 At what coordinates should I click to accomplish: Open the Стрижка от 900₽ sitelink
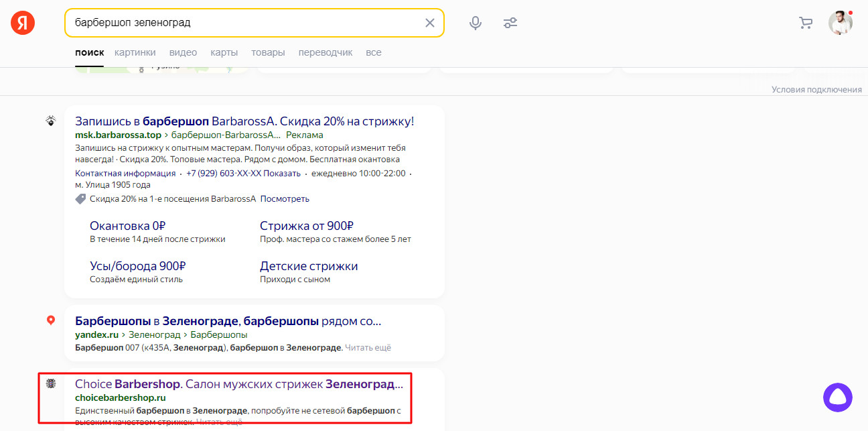306,226
